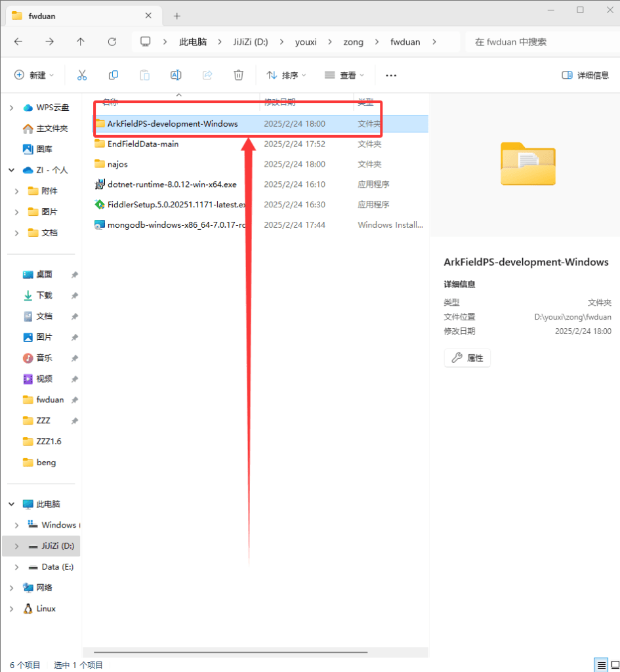Open the 排序 sort dropdown
The height and width of the screenshot is (672, 620).
287,75
